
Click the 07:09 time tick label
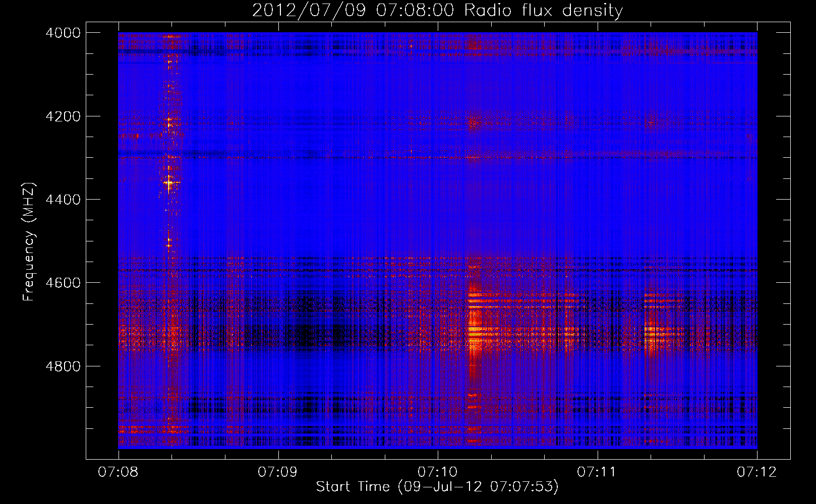[x=278, y=472]
